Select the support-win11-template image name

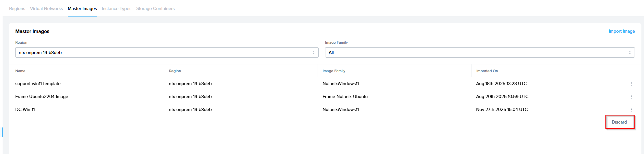point(38,83)
